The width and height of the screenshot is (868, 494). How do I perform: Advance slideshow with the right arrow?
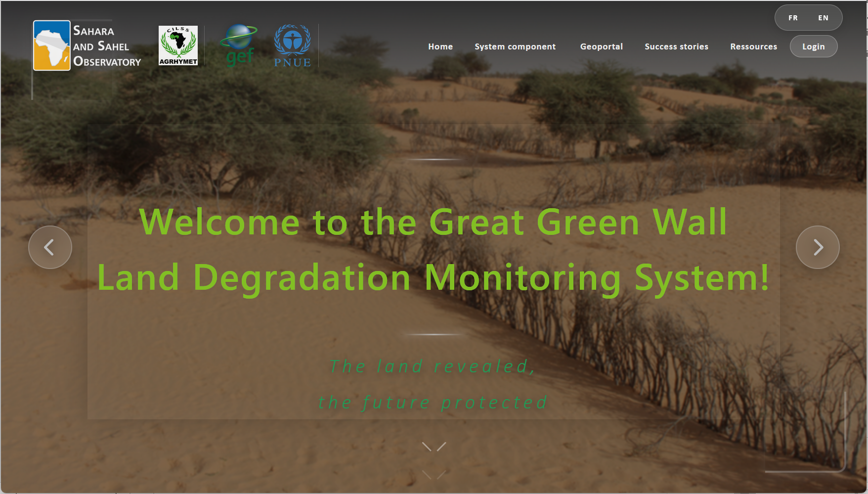818,247
